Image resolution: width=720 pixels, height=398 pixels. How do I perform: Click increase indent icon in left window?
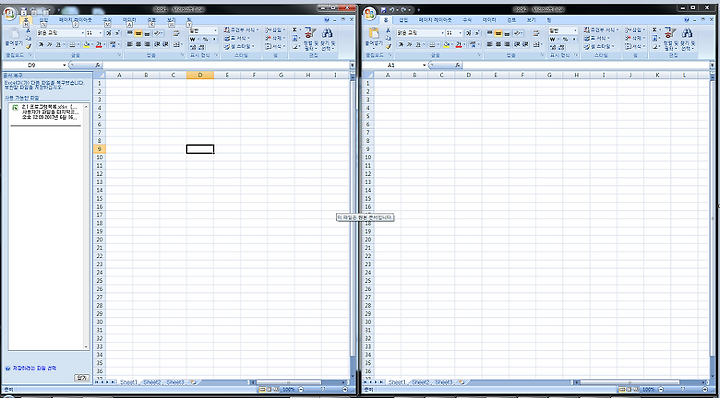pyautogui.click(x=165, y=44)
